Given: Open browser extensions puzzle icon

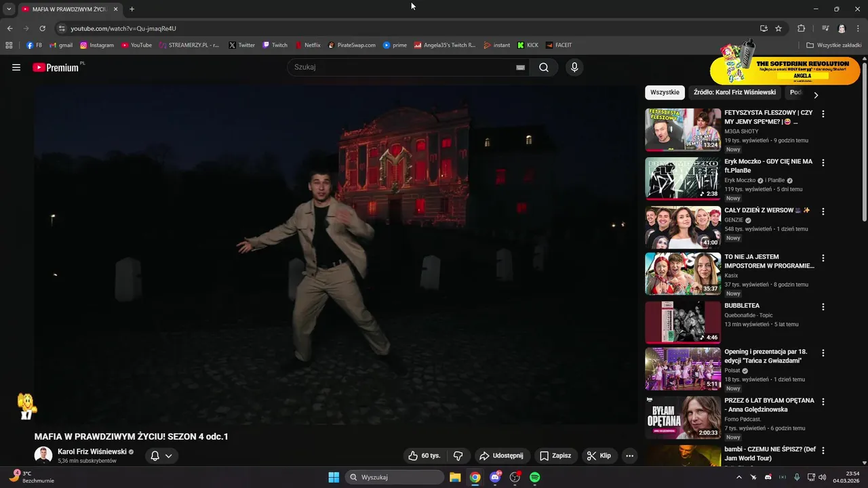Looking at the screenshot, I should click(x=802, y=28).
